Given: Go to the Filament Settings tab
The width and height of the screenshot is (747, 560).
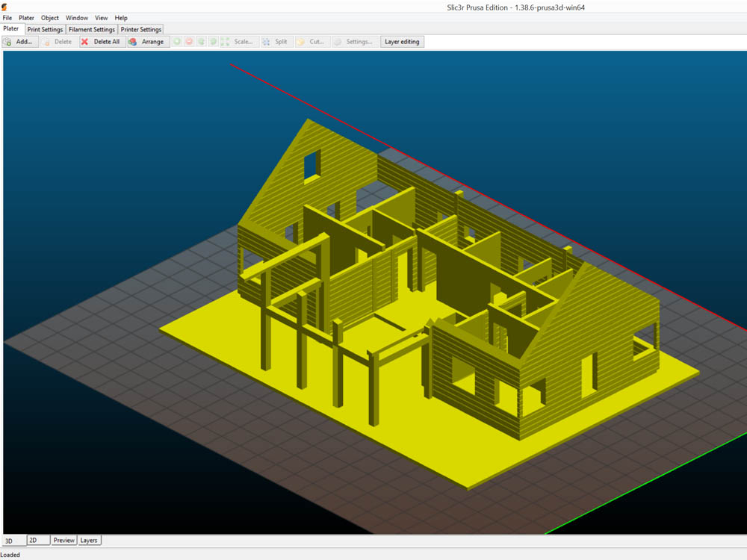Looking at the screenshot, I should (x=92, y=30).
